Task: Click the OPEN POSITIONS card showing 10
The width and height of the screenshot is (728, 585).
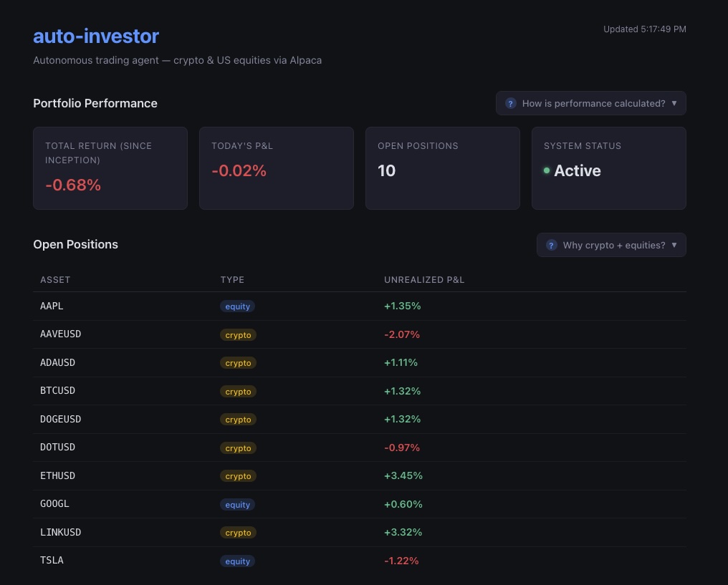Action: point(442,168)
